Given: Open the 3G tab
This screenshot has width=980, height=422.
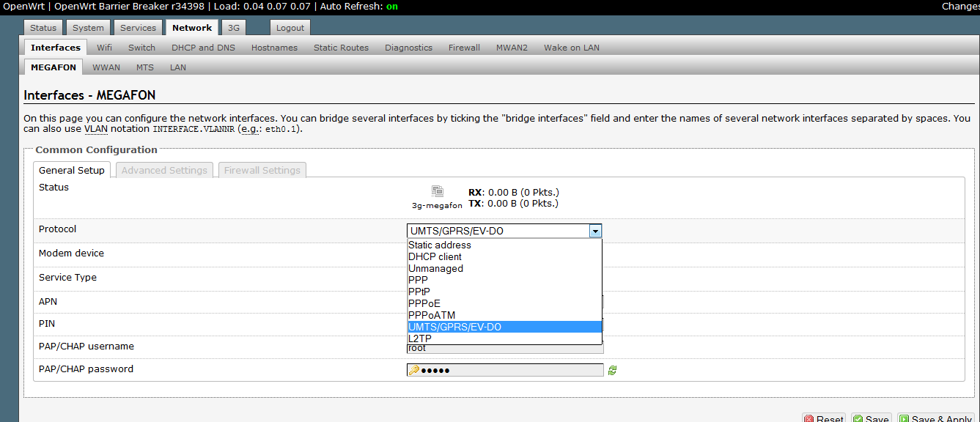Looking at the screenshot, I should (233, 28).
